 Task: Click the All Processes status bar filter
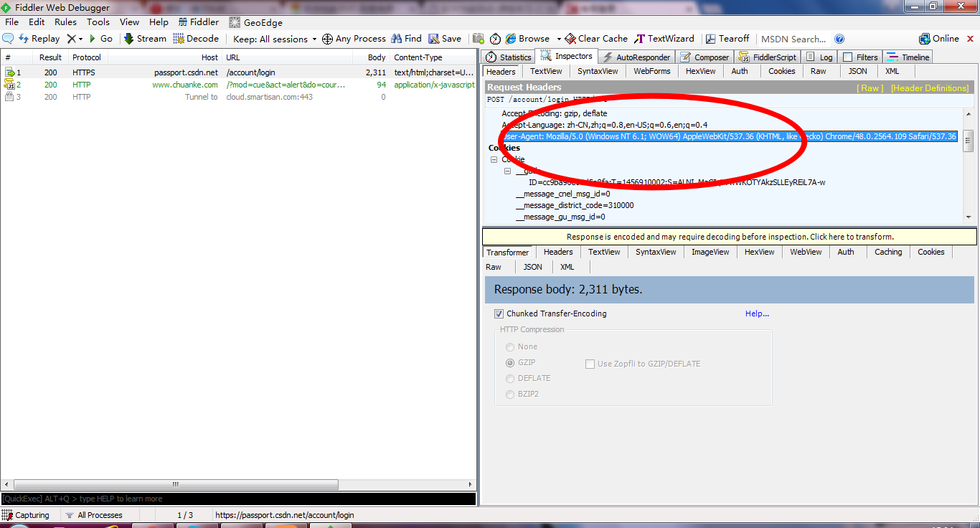pos(94,515)
